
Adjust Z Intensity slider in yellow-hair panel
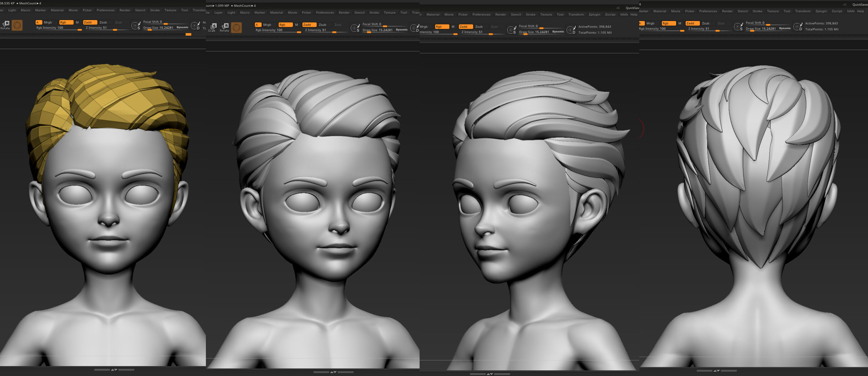(x=107, y=28)
